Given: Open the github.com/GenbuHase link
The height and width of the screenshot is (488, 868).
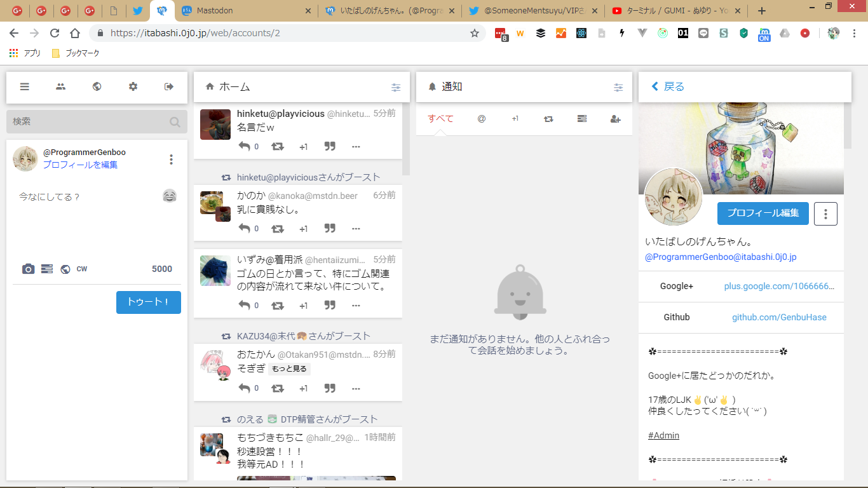Looking at the screenshot, I should click(779, 317).
